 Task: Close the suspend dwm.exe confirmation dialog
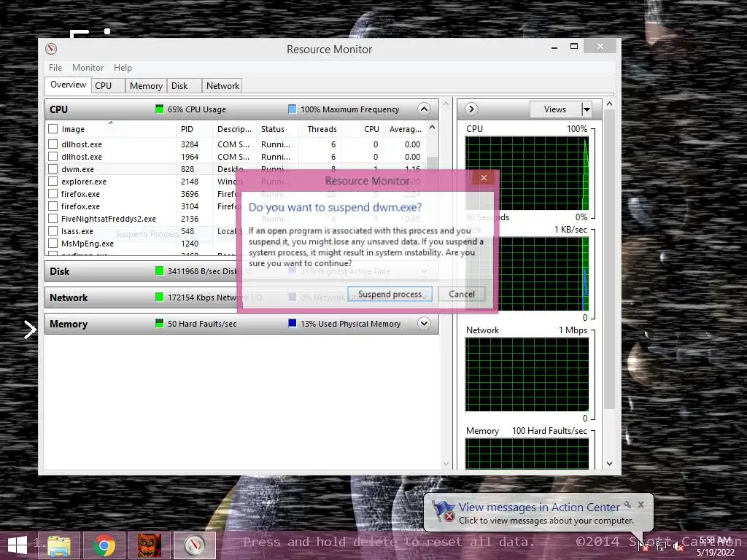(484, 178)
